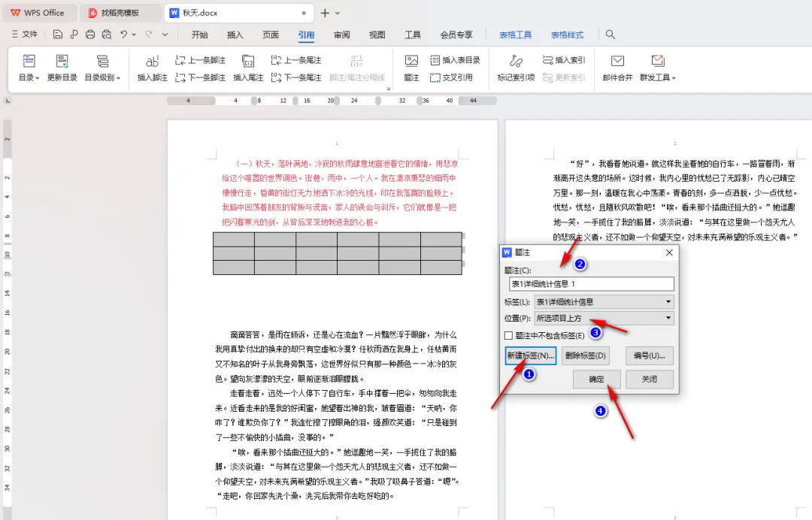Click 交叉引用 in ribbon
Screen dimensions: 812x520
coord(451,77)
